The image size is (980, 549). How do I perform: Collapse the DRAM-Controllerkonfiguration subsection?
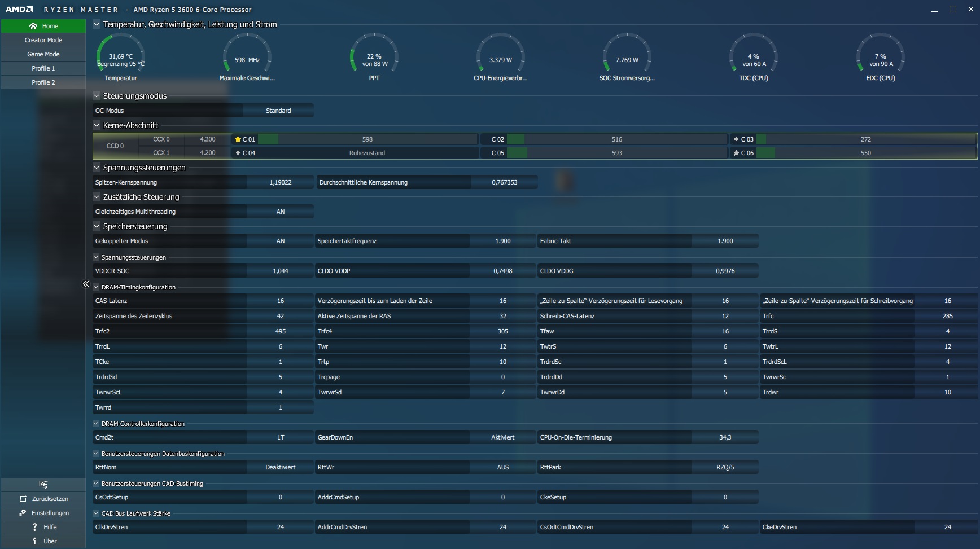click(x=96, y=424)
